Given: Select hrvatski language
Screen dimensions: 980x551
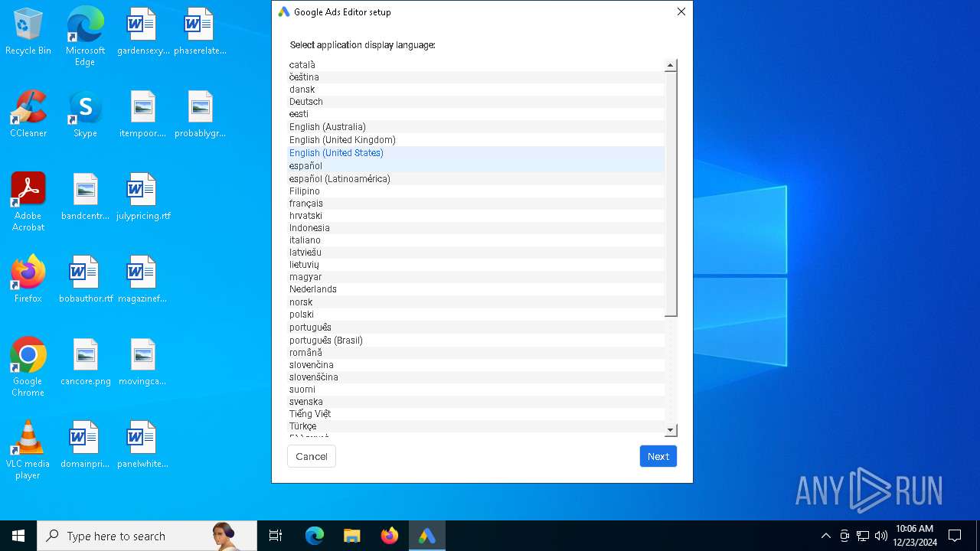Looking at the screenshot, I should coord(476,216).
